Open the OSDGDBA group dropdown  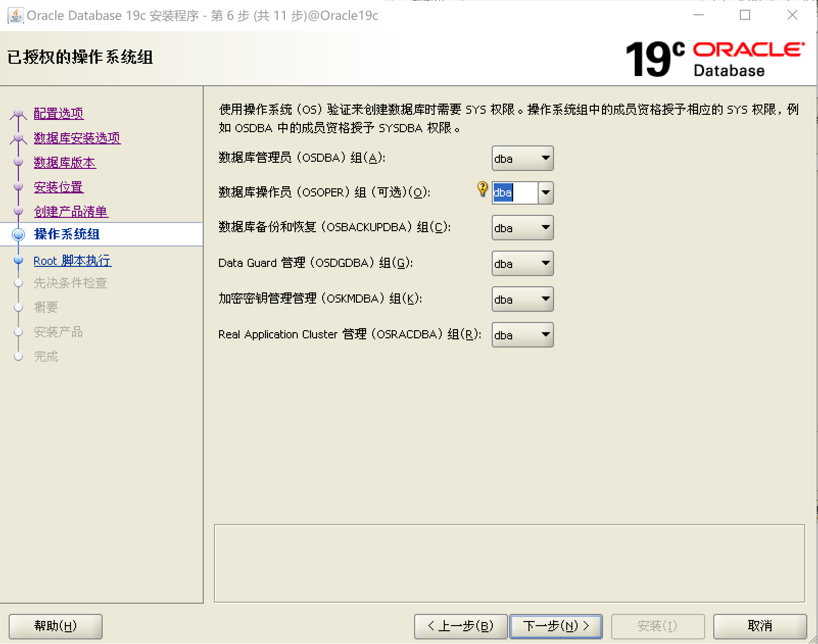pyautogui.click(x=545, y=263)
